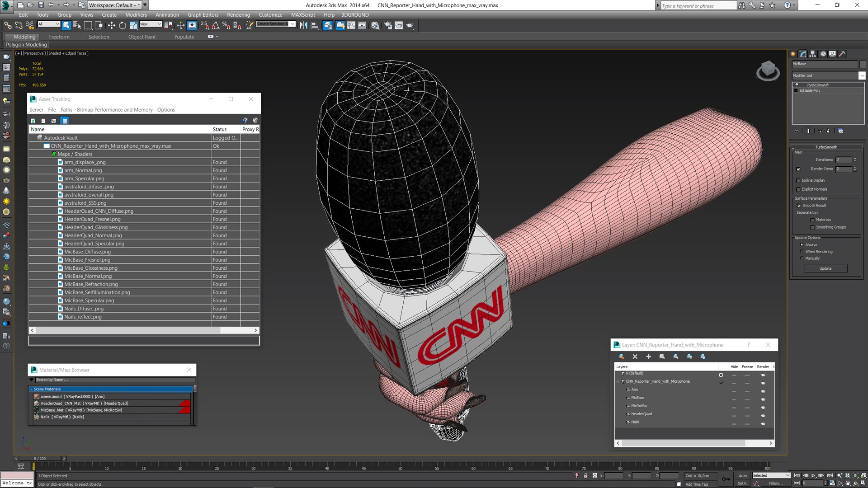Viewport: 868px width, 488px height.
Task: Open the key filter Selected dropdown
Action: [771, 475]
